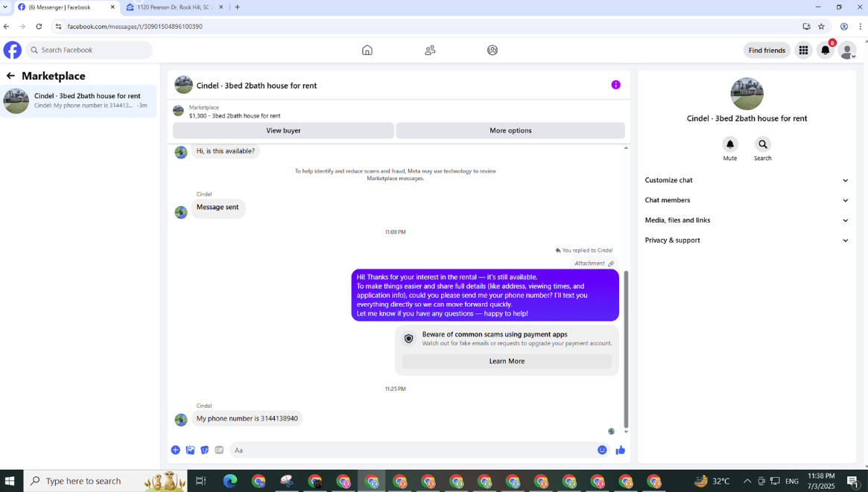Screen dimensions: 868x492
Task: Open more actions plus icon in composer
Action: (x=176, y=450)
